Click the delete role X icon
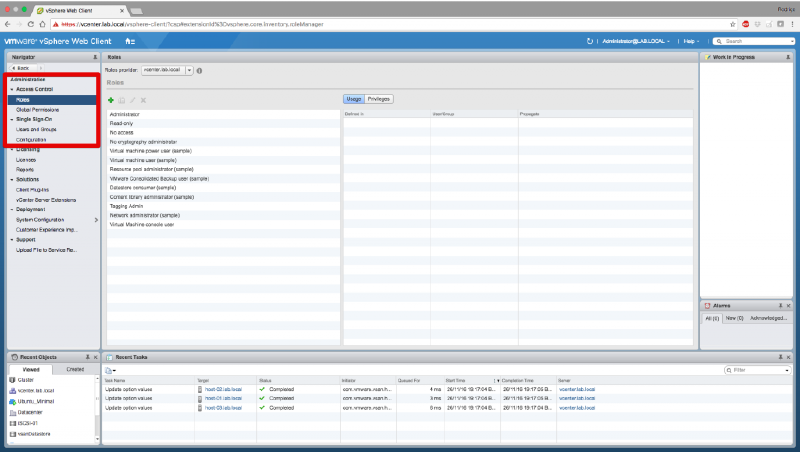800x452 pixels. click(x=144, y=100)
